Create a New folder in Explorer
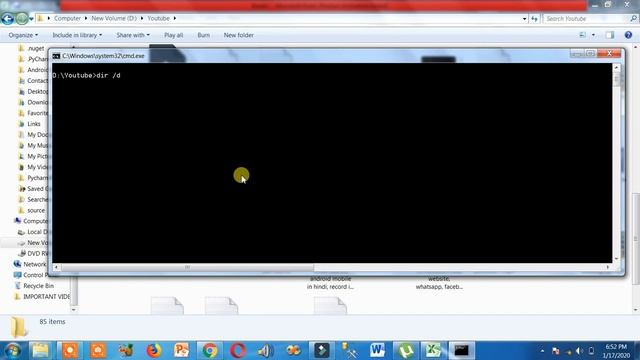The height and width of the screenshot is (360, 640). pos(238,35)
